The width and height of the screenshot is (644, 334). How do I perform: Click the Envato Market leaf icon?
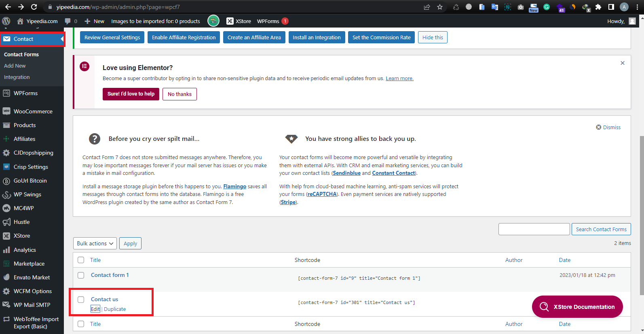6,277
